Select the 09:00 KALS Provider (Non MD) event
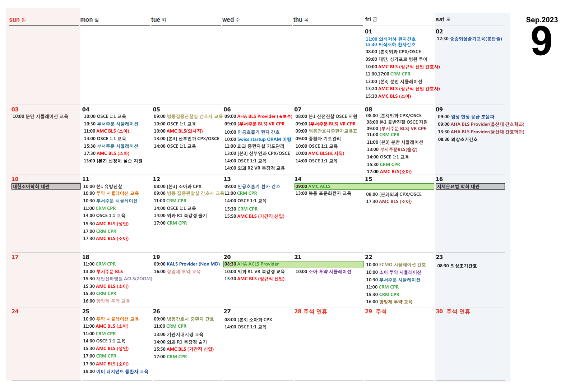Screen dimensions: 570x392 click(x=186, y=264)
